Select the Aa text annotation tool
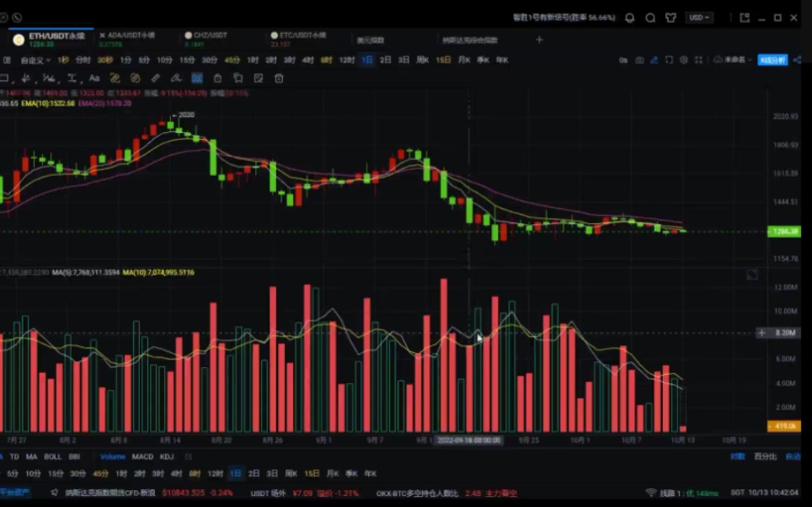The height and width of the screenshot is (507, 812). tap(94, 78)
